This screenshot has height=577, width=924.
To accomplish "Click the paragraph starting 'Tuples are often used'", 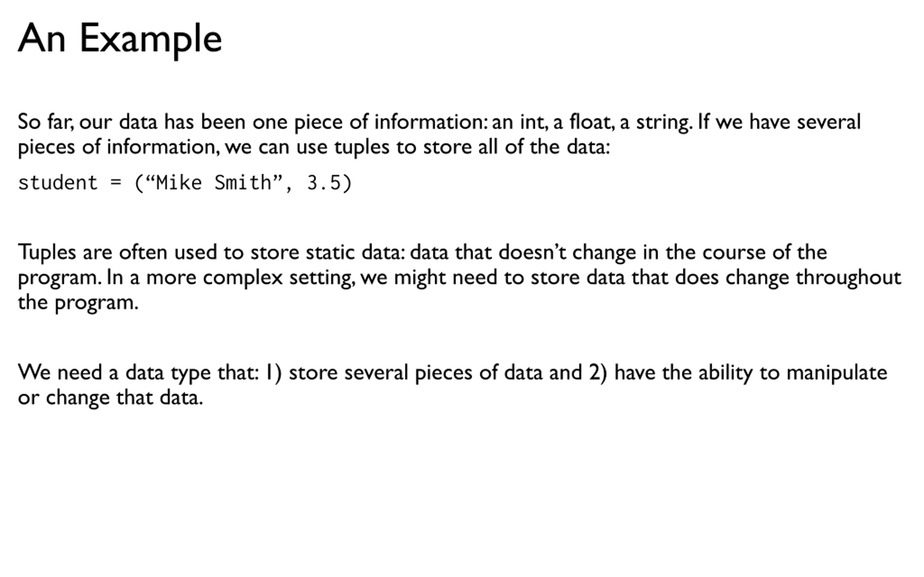I will (459, 277).
